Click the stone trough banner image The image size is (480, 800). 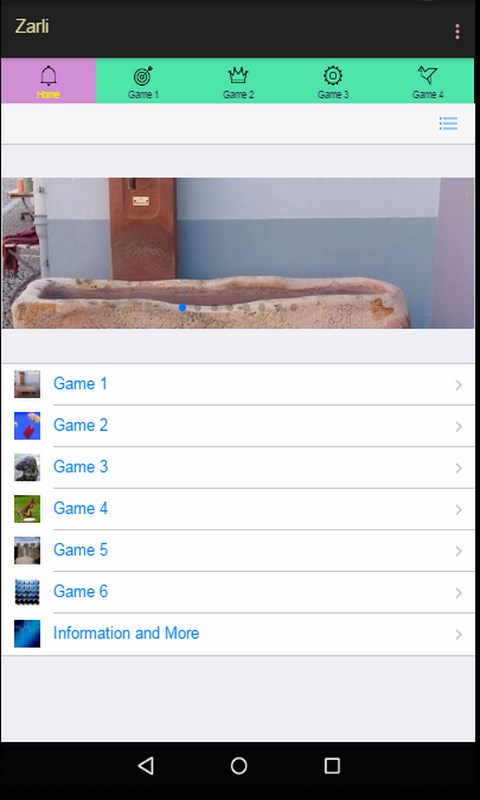(238, 253)
